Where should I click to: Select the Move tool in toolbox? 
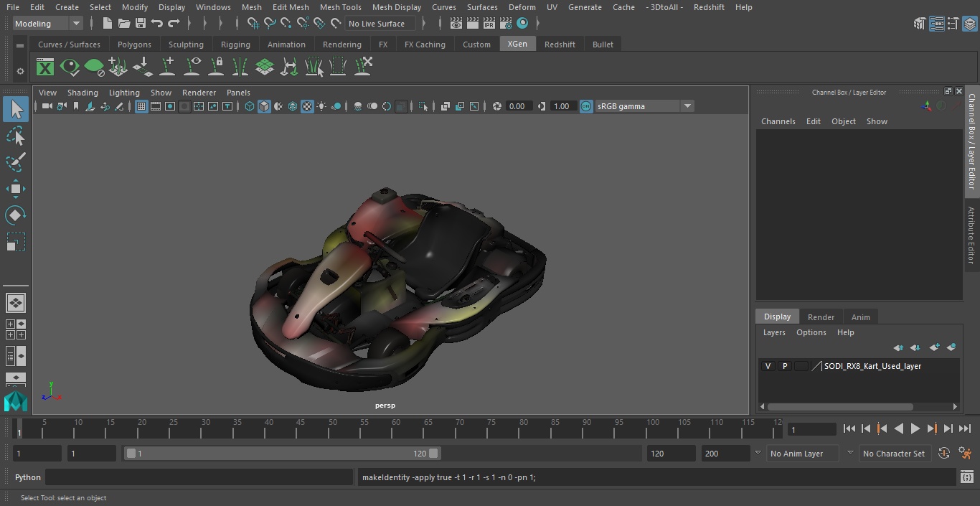click(15, 189)
